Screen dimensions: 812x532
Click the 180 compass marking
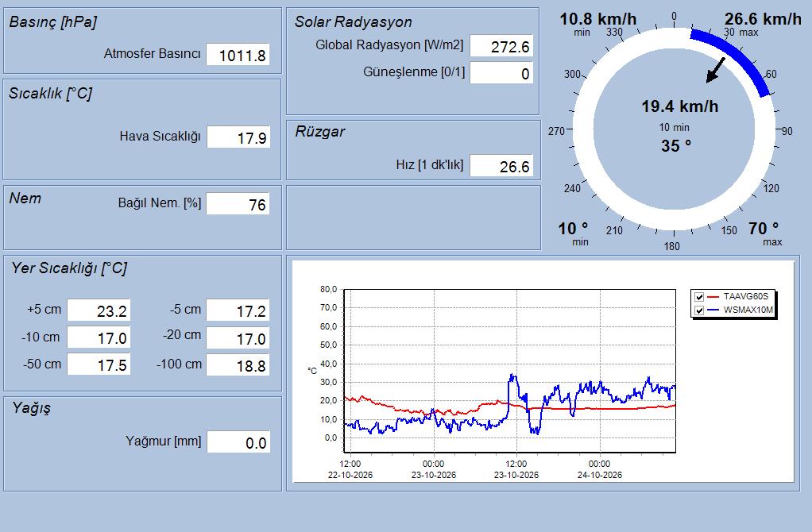click(x=671, y=246)
